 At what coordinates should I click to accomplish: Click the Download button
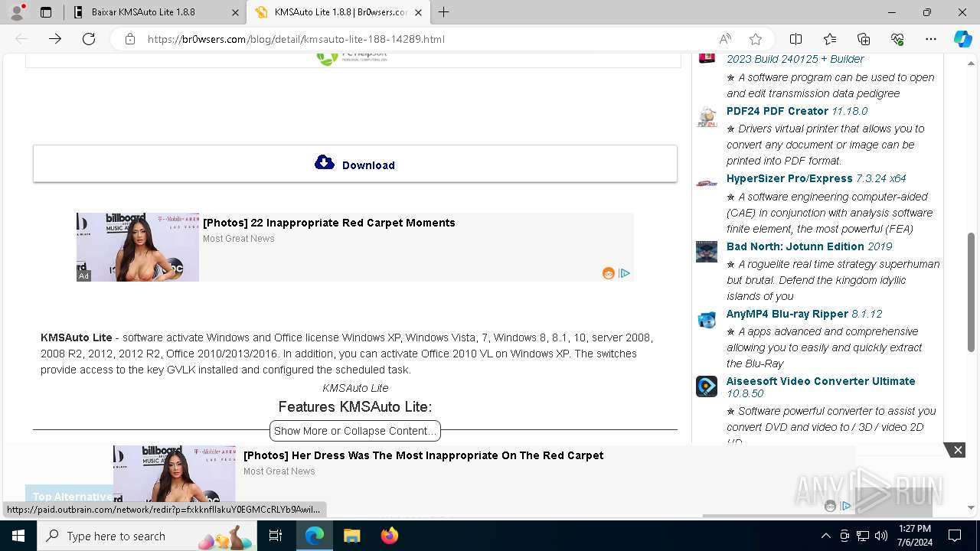(x=355, y=164)
